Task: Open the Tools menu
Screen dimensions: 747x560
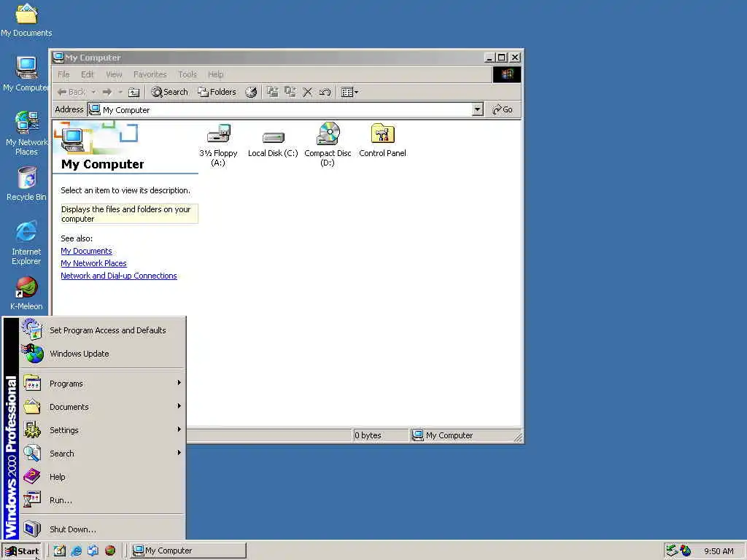Action: [x=187, y=74]
